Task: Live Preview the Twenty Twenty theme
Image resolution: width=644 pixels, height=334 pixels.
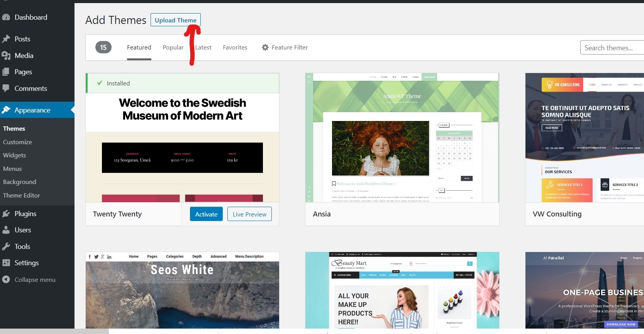Action: [249, 214]
